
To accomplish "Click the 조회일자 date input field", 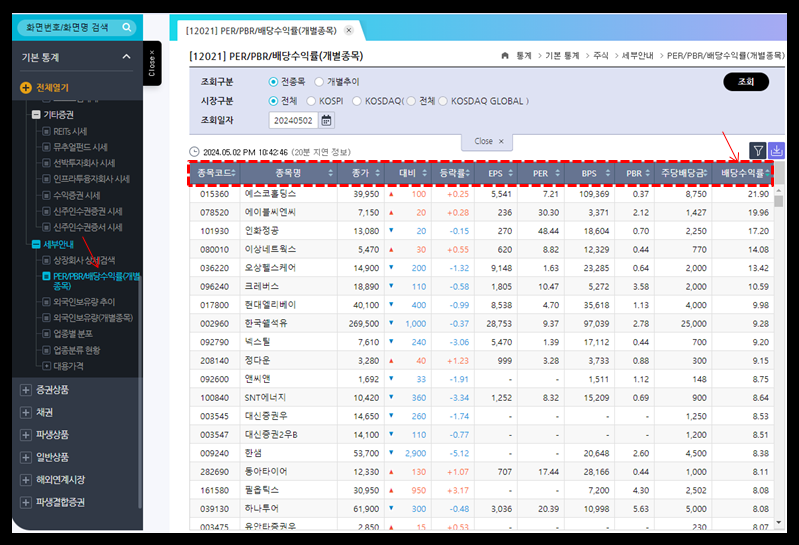I will [293, 120].
